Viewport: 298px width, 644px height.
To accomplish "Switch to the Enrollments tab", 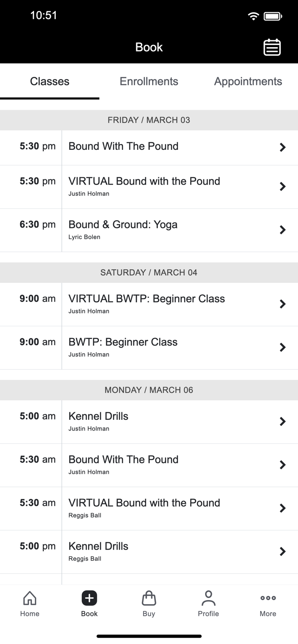I will 149,82.
